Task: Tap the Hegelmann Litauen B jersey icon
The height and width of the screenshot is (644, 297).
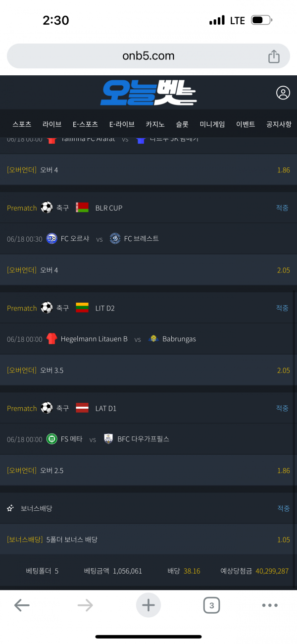Action: (x=51, y=339)
